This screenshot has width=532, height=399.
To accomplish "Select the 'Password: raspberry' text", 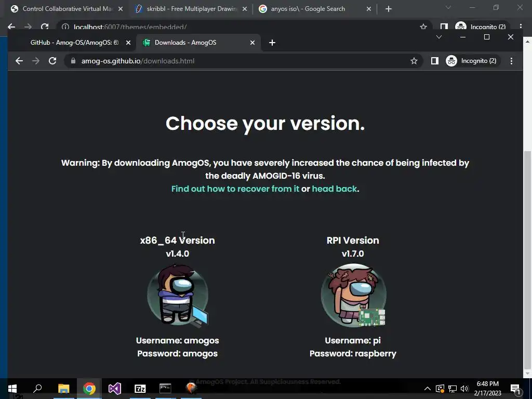I will click(x=353, y=353).
